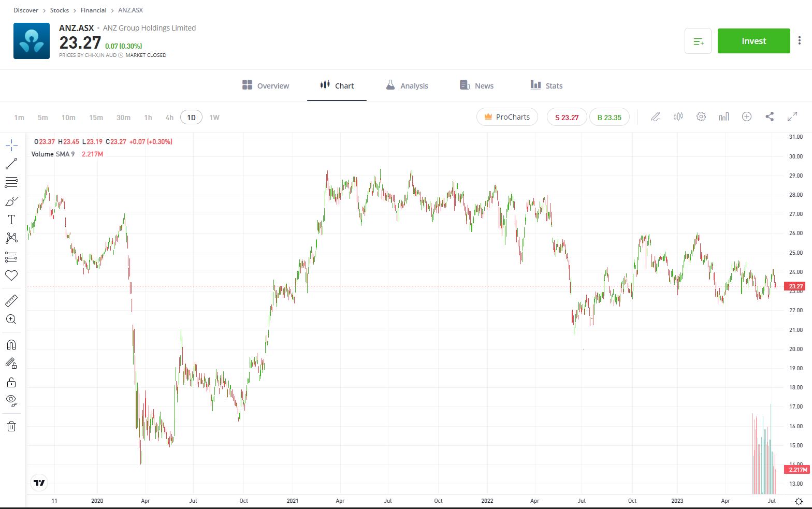Select the trend line drawing tool
Screen dimensions: 812x509
pyautogui.click(x=11, y=164)
